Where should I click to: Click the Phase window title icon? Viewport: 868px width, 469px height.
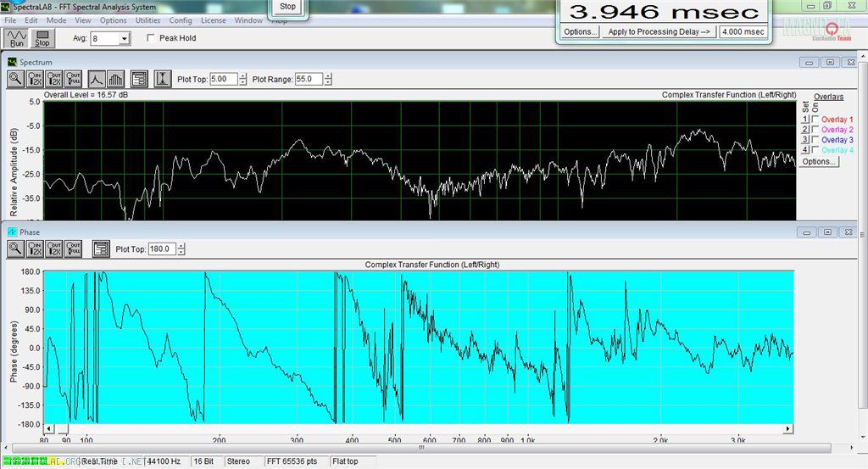(12, 232)
